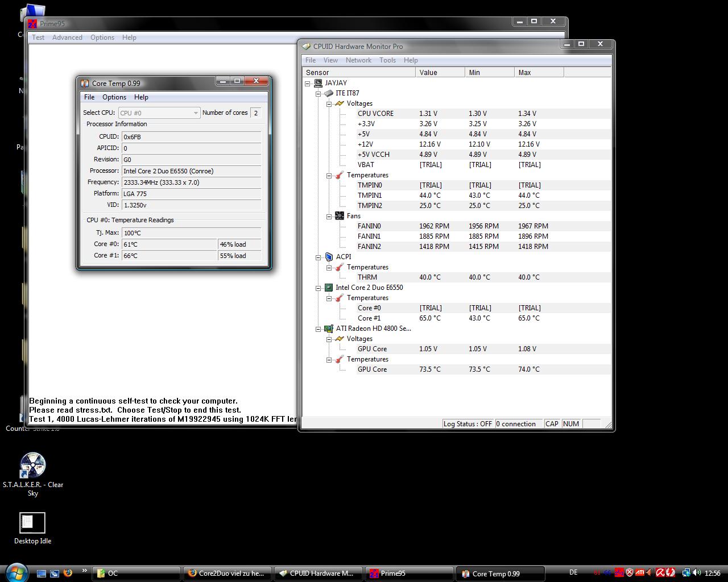Open the Windows Start orb
Screen dimensions: 728x582
point(16,572)
